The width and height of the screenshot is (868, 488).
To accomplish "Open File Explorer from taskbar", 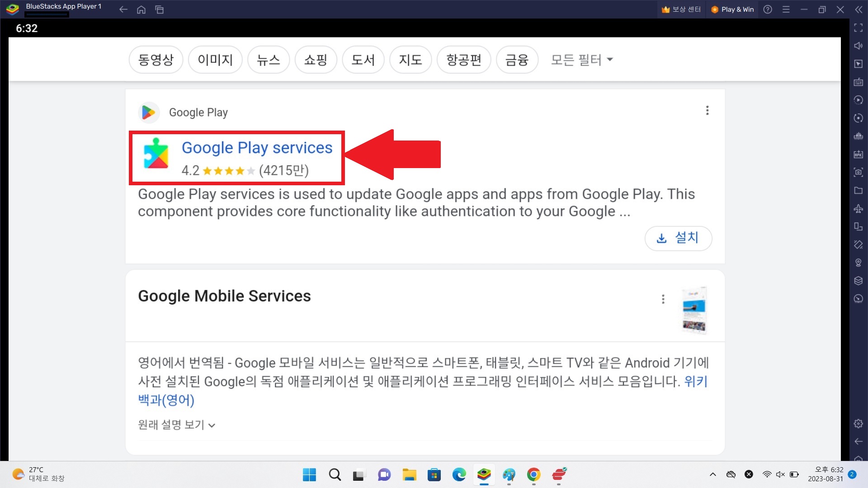I will tap(410, 474).
